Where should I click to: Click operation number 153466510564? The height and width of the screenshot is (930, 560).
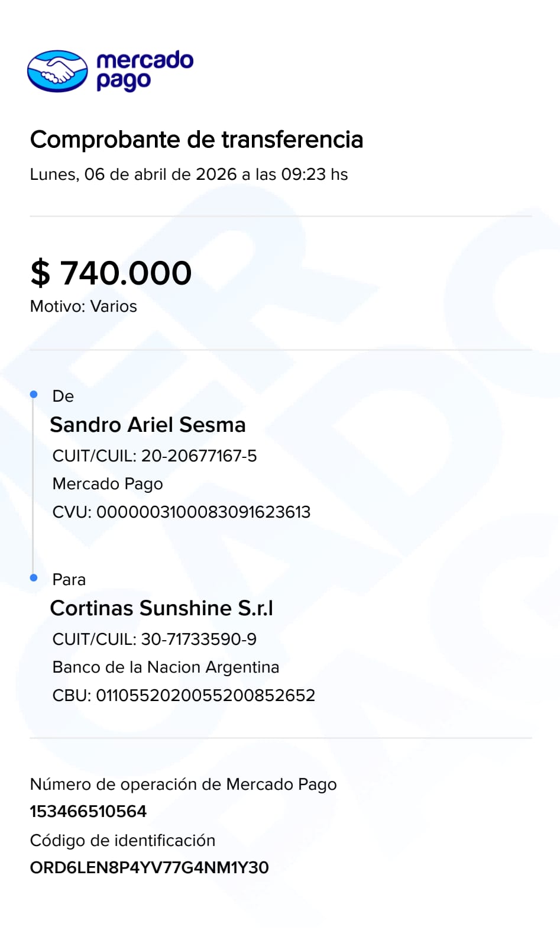88,812
